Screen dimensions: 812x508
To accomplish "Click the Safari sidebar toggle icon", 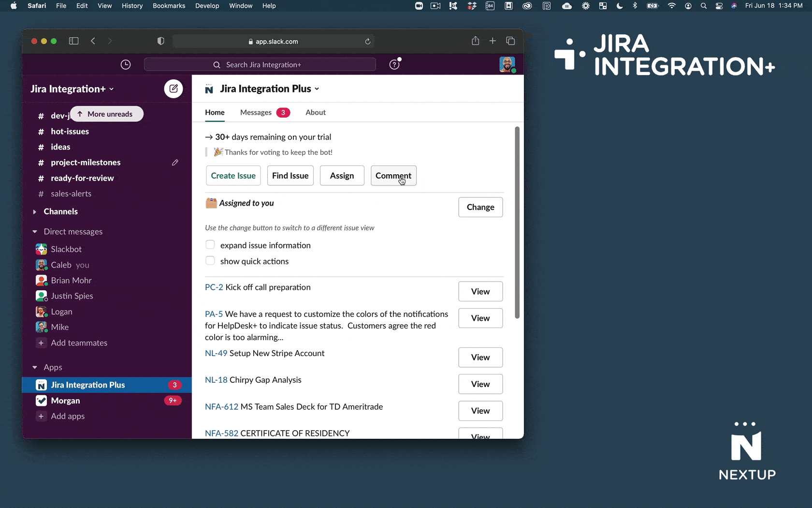I will [x=74, y=41].
